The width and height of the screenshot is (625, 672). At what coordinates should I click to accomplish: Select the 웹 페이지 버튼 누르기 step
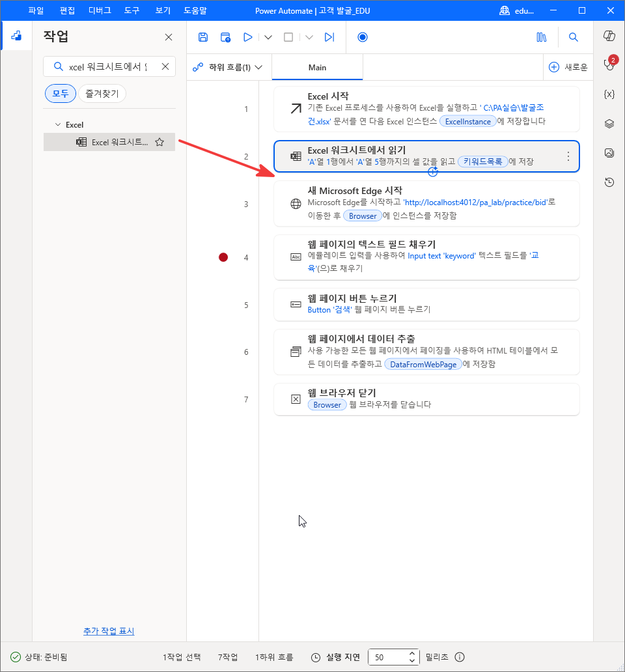426,305
